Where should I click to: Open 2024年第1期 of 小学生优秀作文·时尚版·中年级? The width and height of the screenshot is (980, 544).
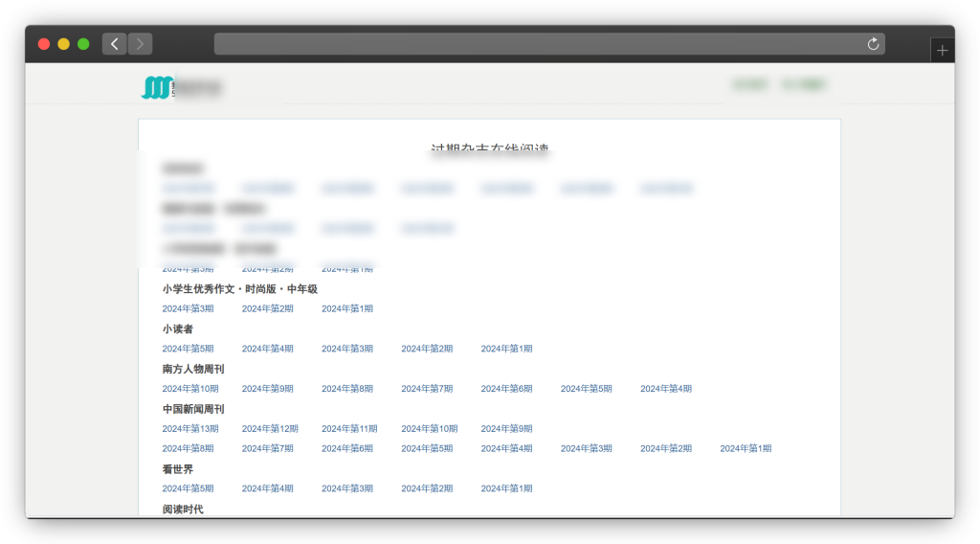coord(346,309)
